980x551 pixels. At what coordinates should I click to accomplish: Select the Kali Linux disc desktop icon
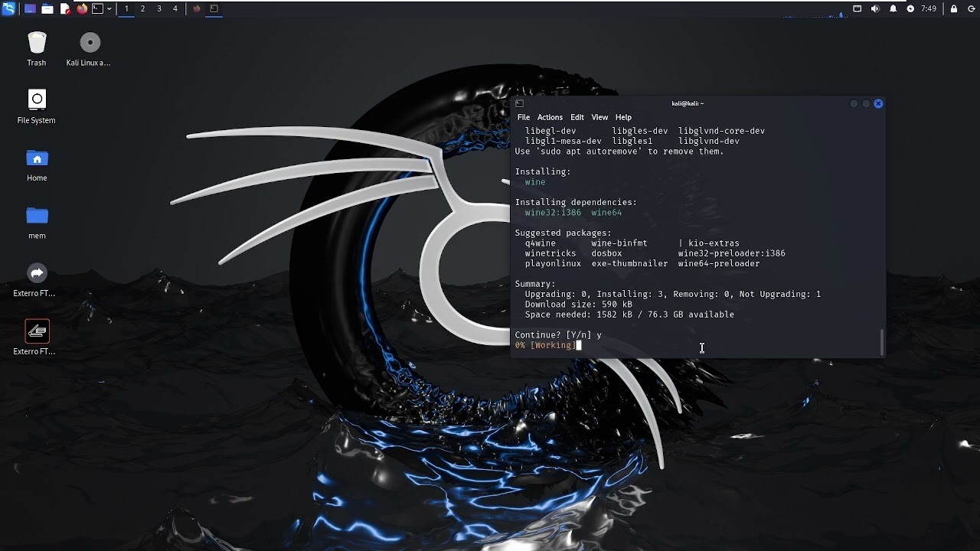pyautogui.click(x=89, y=49)
